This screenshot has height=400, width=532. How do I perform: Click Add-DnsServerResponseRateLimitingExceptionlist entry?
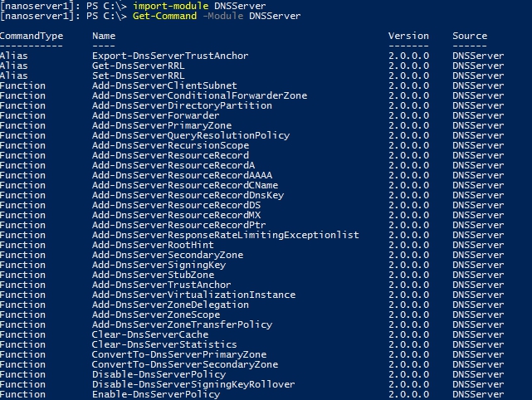pyautogui.click(x=226, y=235)
